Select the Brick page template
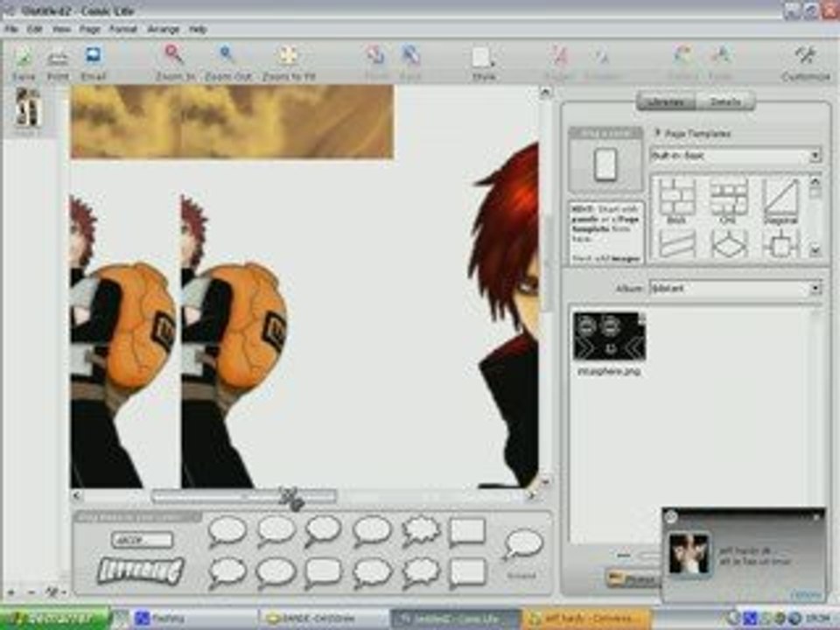 (676, 201)
